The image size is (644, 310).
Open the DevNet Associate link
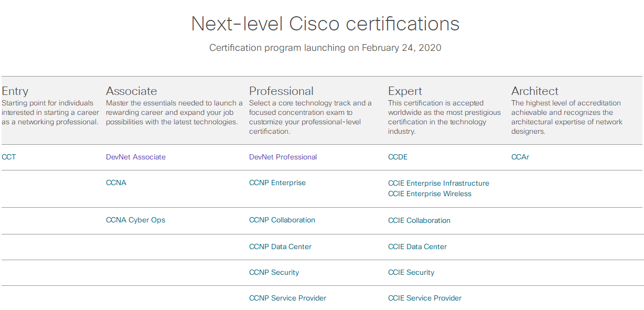coord(136,157)
